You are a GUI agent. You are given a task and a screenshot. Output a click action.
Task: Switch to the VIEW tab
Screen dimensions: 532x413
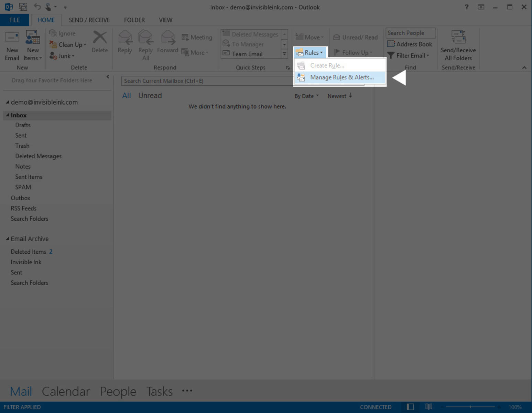pos(165,20)
